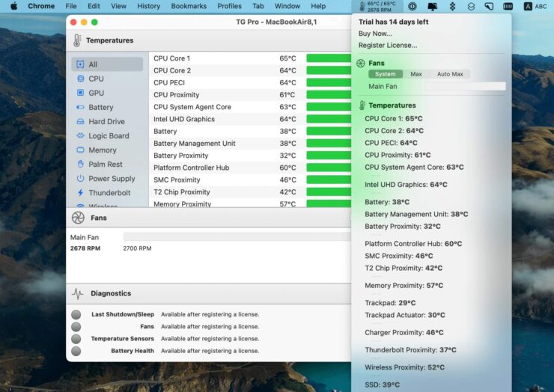The image size is (554, 392).
Task: Switch fan mode to System
Action: tap(386, 74)
